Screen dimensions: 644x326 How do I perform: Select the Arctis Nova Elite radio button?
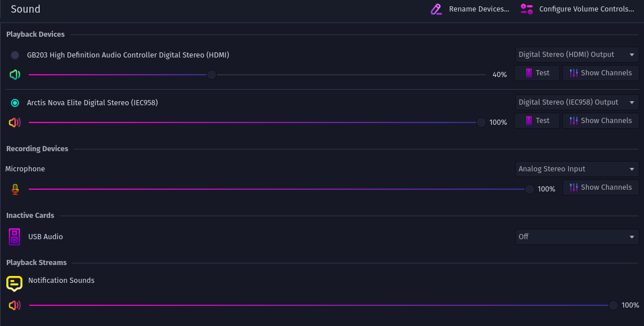(15, 103)
